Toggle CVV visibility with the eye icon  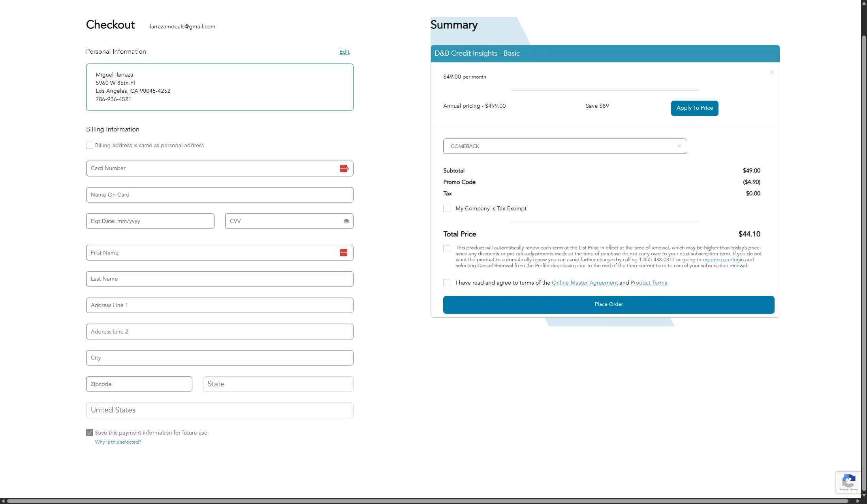pyautogui.click(x=346, y=221)
